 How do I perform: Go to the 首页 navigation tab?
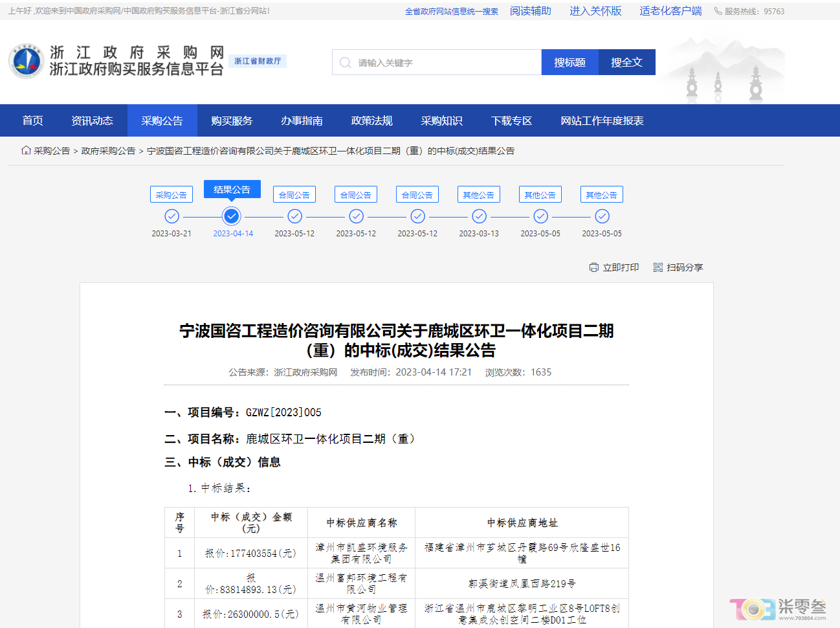[x=33, y=120]
